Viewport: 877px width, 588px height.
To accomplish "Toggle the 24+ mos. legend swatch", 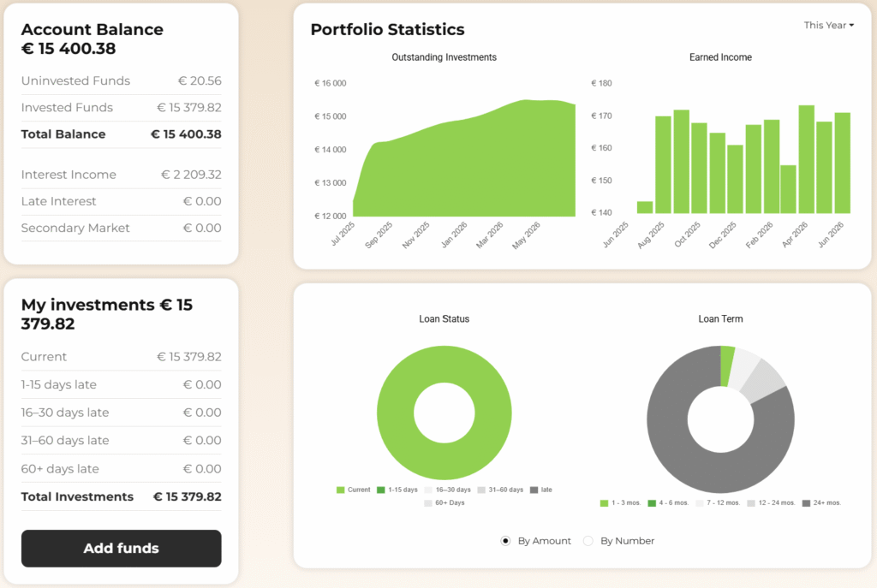I will coord(806,503).
